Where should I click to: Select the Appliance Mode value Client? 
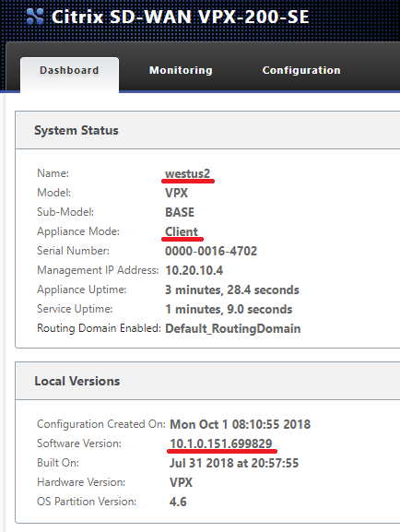pyautogui.click(x=182, y=231)
